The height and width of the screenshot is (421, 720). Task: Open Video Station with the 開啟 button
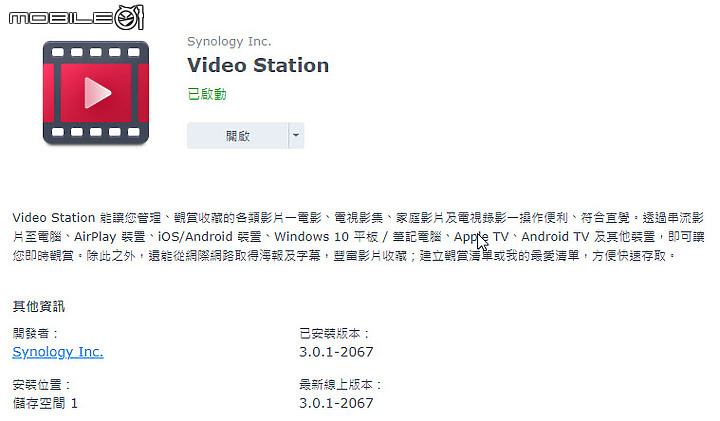click(237, 135)
